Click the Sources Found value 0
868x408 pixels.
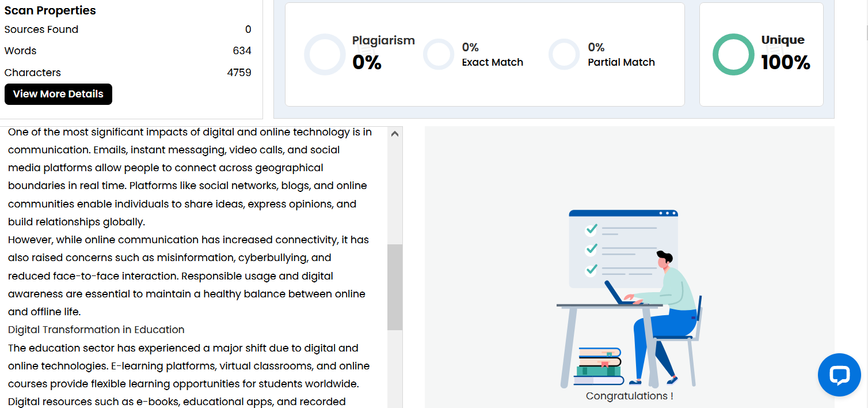[x=248, y=29]
